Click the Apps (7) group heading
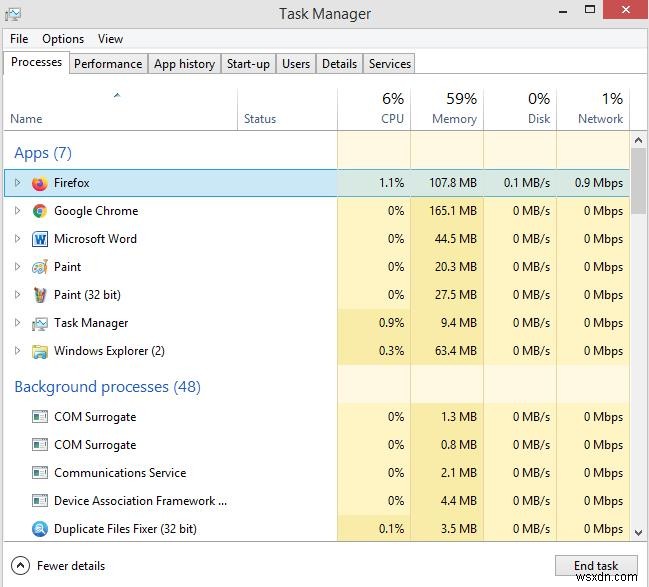649x587 pixels. tap(43, 153)
